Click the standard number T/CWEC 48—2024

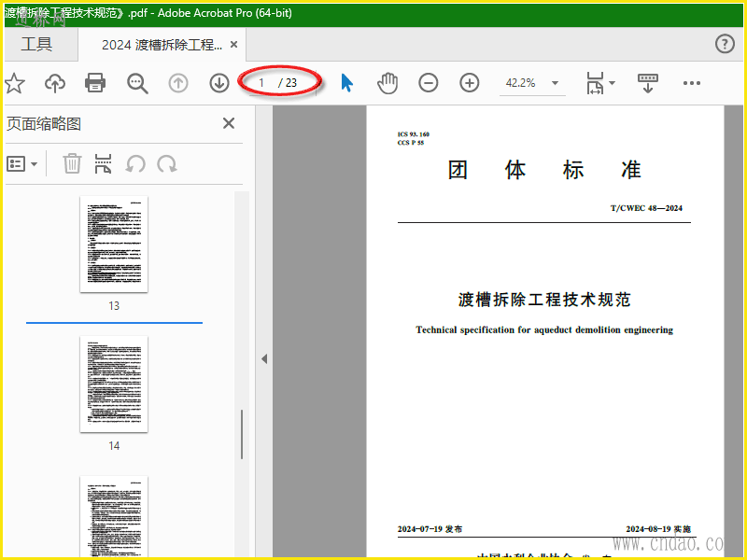point(646,208)
